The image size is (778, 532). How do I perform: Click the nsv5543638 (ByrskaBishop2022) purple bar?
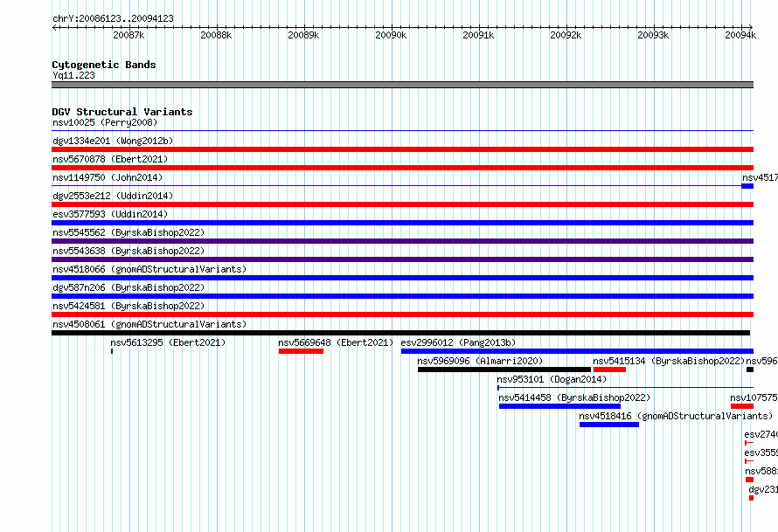[402, 259]
